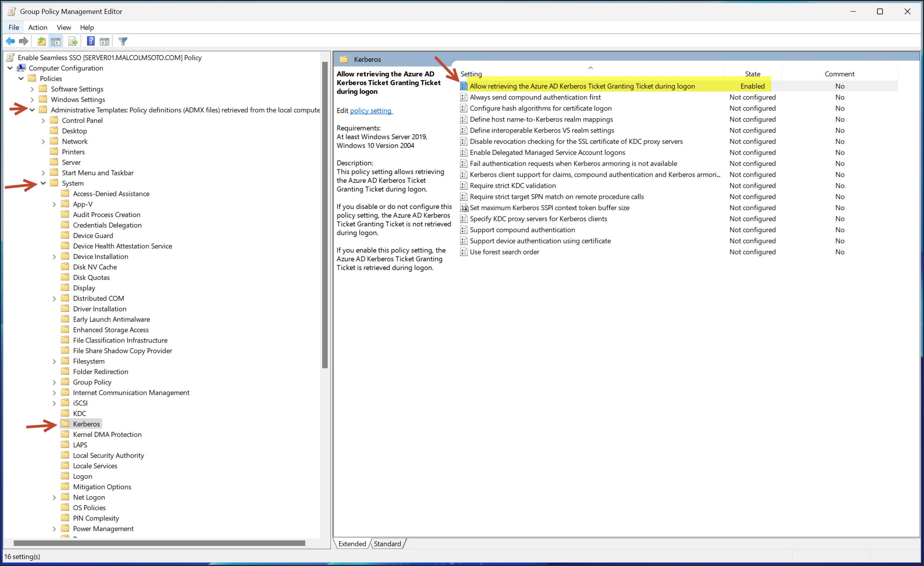Toggle Show/Hide Console Tree toolbar icon
This screenshot has width=924, height=566.
tap(56, 41)
